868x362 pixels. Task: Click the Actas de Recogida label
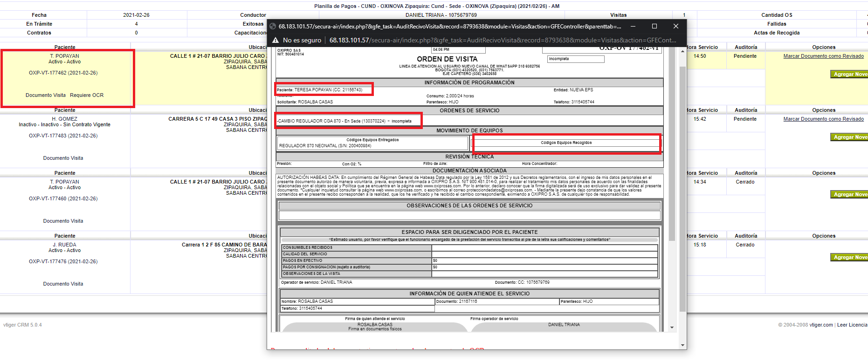point(777,33)
